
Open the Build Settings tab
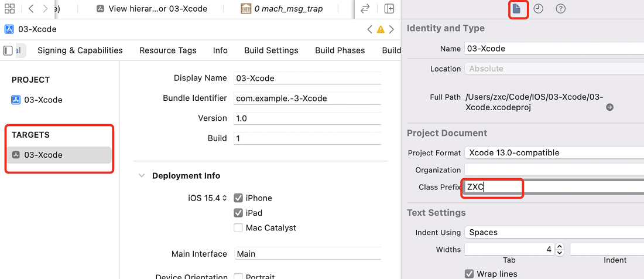[x=271, y=50]
